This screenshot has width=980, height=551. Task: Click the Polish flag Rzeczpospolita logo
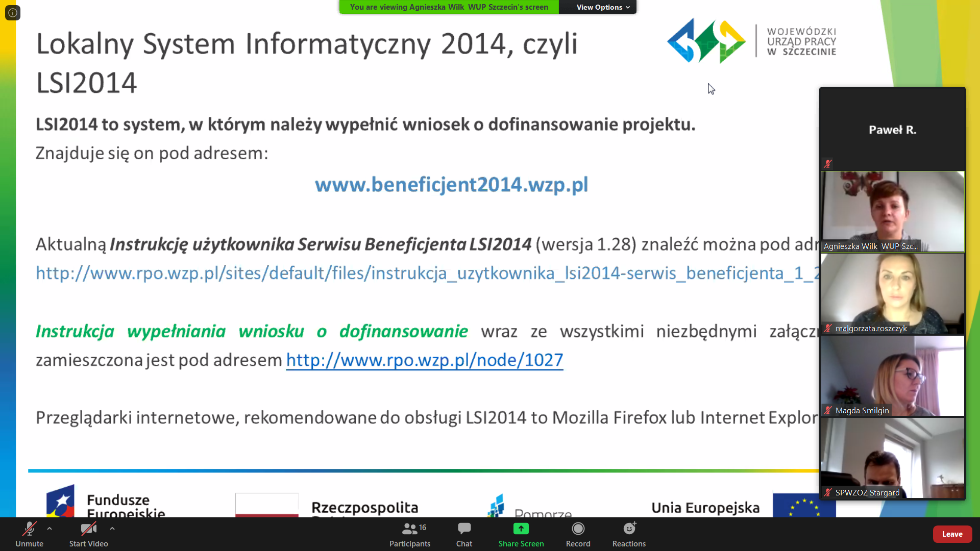point(327,506)
